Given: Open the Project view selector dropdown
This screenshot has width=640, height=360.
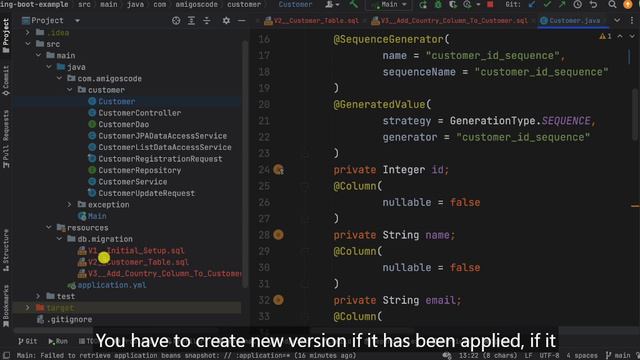Looking at the screenshot, I should tap(77, 20).
